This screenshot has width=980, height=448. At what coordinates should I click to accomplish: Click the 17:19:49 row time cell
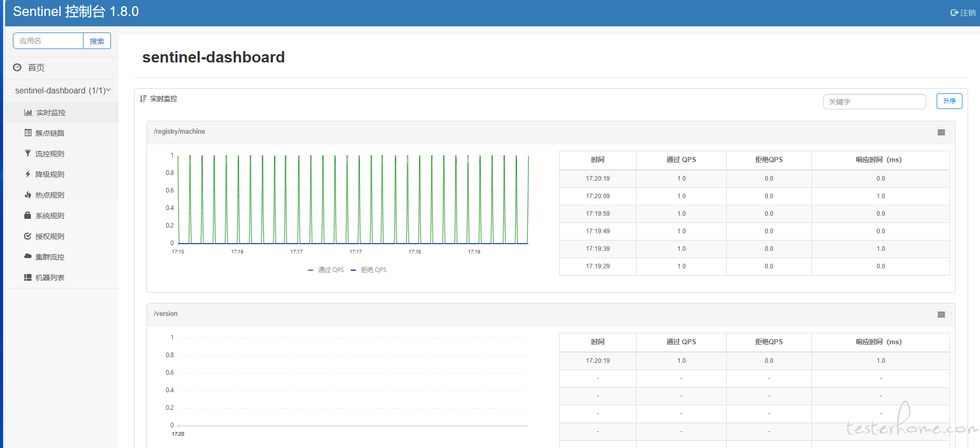(x=598, y=231)
